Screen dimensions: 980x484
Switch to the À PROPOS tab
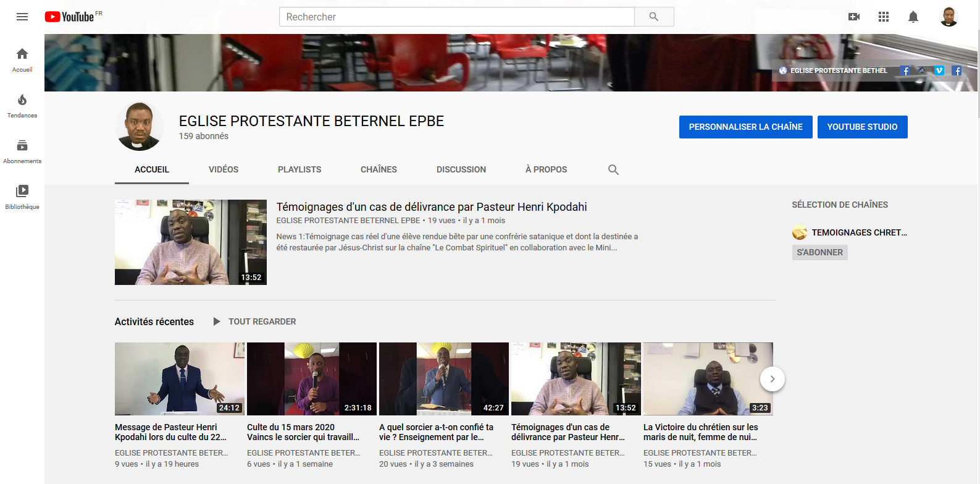coord(547,169)
